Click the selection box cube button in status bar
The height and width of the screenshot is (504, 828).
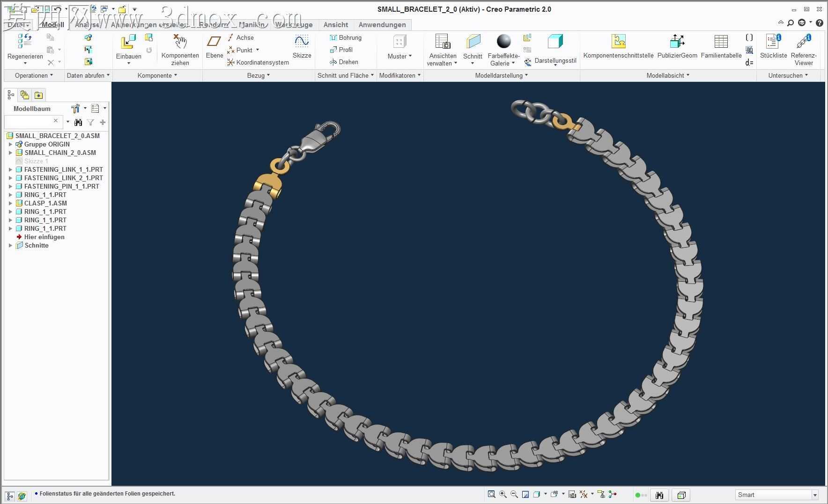681,495
